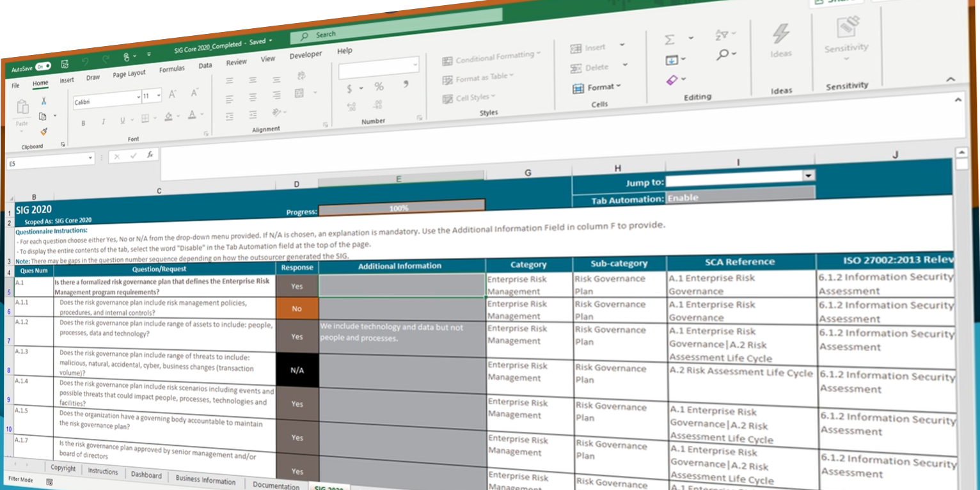Click Format as Table
Image resolution: width=980 pixels, height=490 pixels.
(479, 78)
